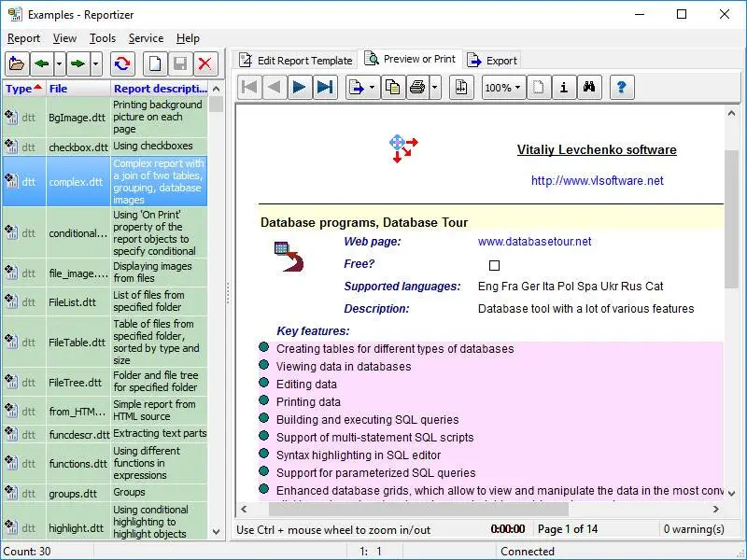Open the Help menu
This screenshot has width=747, height=560.
188,38
